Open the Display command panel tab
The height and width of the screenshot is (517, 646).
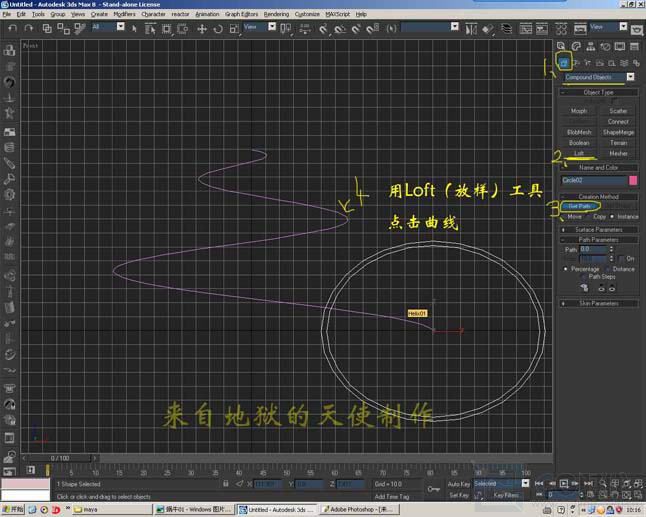point(620,46)
